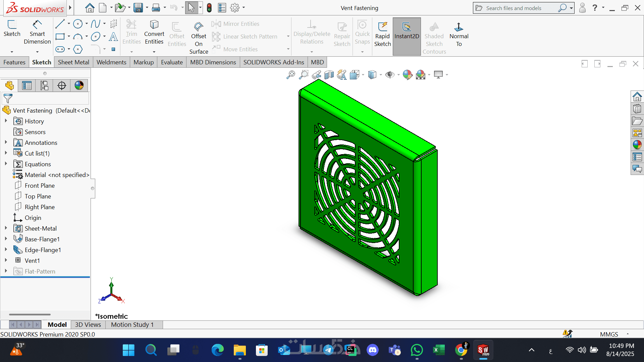Switch to the Sheet Metal tab
This screenshot has width=644, height=362.
(73, 62)
